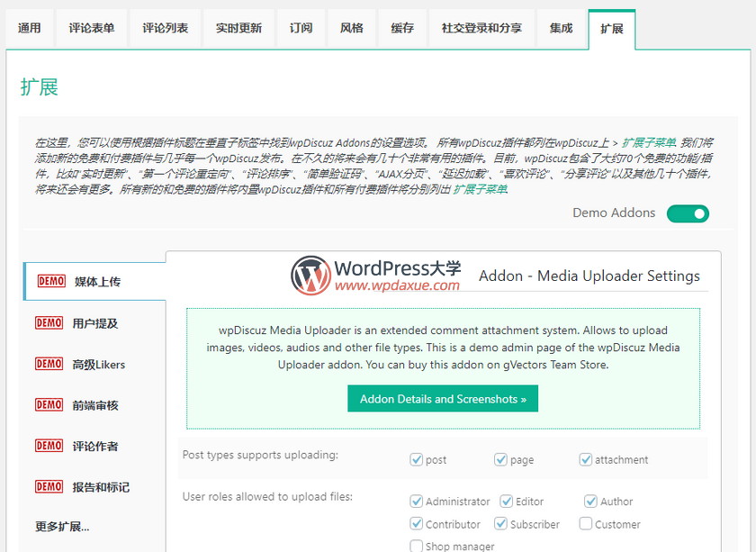The height and width of the screenshot is (552, 756).
Task: Click User roles allowed to upload files label
Action: click(x=267, y=496)
